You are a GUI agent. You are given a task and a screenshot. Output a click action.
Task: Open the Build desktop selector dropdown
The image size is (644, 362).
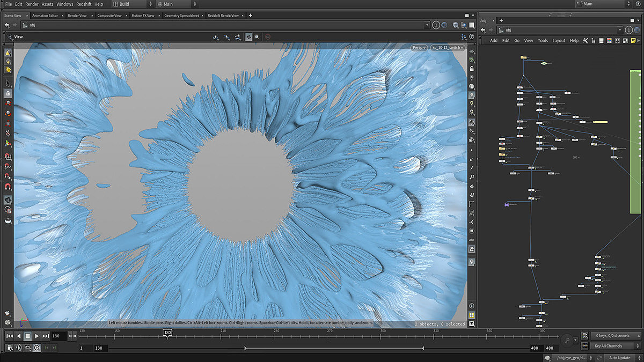tap(129, 4)
